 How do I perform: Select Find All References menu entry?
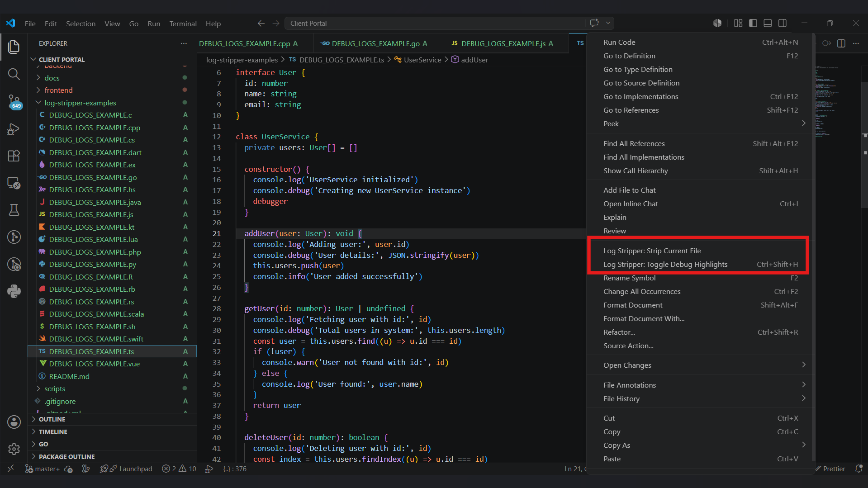[700, 144]
